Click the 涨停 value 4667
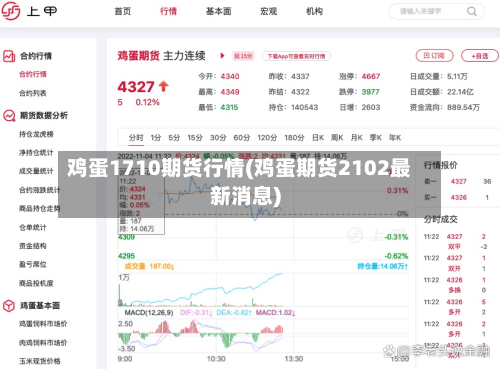The width and height of the screenshot is (500, 369). click(x=371, y=76)
